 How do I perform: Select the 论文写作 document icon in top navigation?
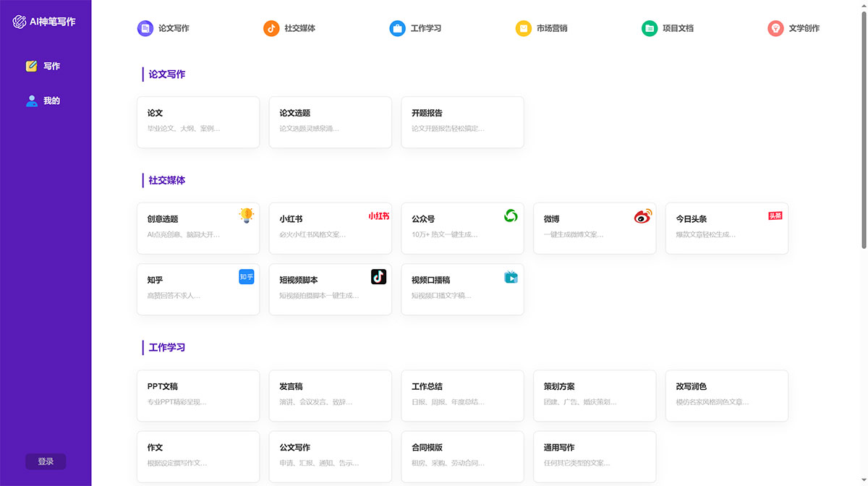click(x=143, y=28)
